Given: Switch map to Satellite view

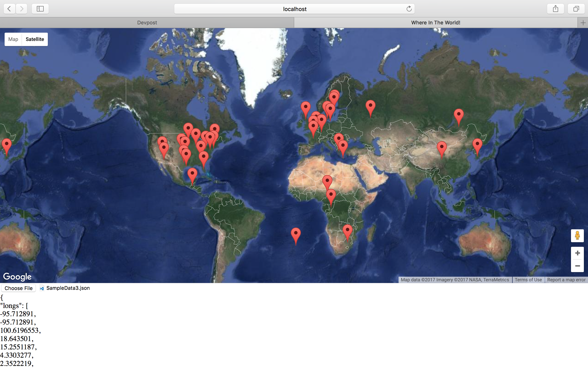Looking at the screenshot, I should [x=35, y=39].
